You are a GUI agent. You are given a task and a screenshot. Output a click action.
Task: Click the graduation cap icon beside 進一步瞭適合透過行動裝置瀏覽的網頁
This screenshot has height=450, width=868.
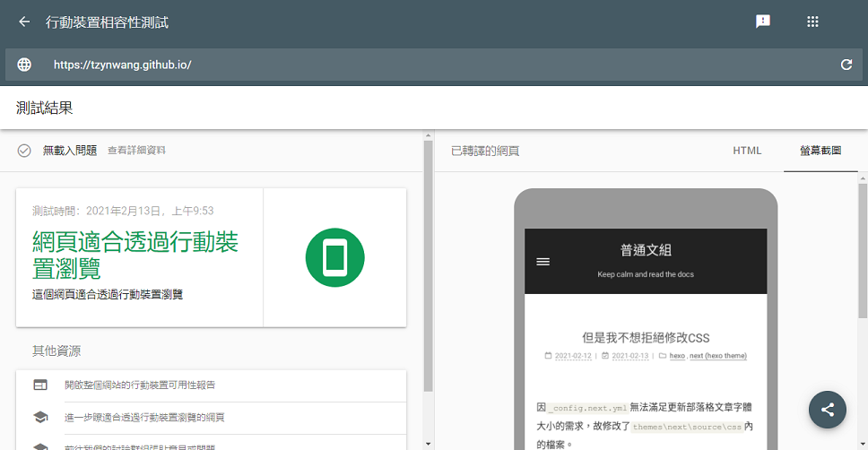click(x=40, y=418)
